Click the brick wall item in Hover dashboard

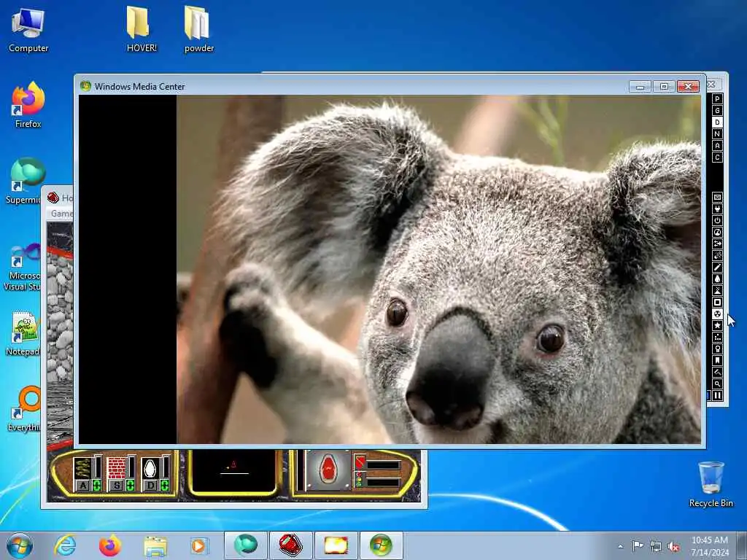tap(116, 467)
